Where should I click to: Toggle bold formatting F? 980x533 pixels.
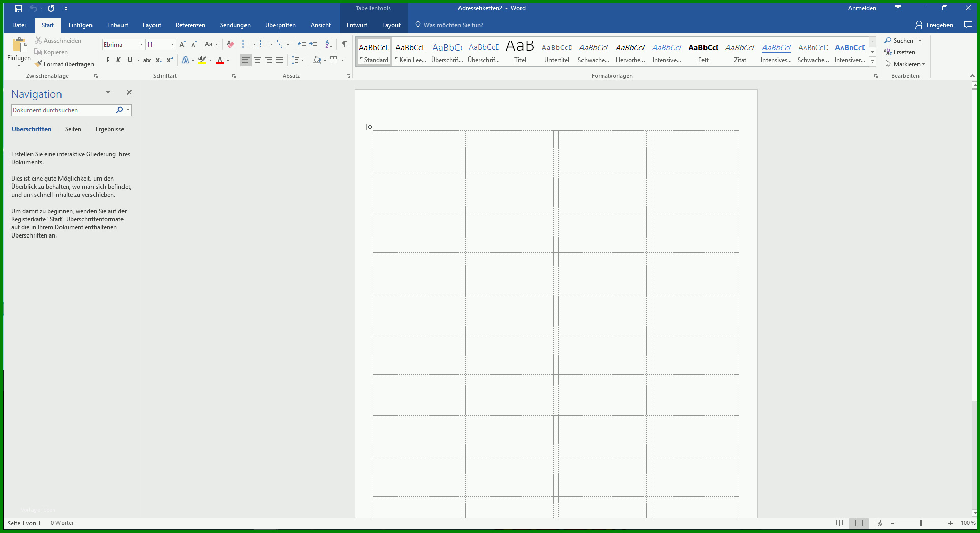pyautogui.click(x=108, y=60)
